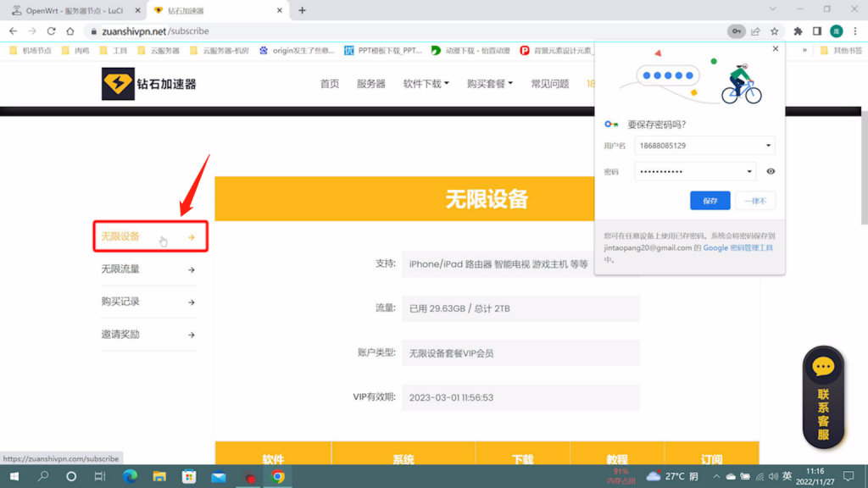Open the 常见问题 nav item
This screenshot has height=488, width=868.
[549, 84]
